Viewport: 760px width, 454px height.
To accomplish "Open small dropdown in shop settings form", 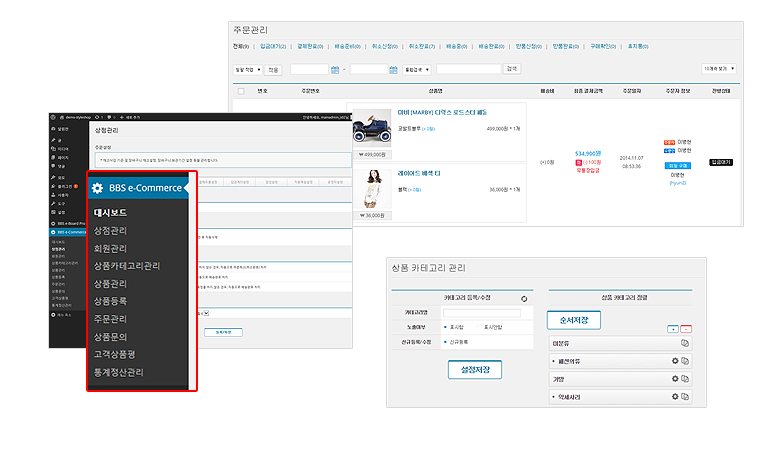I will [x=206, y=313].
